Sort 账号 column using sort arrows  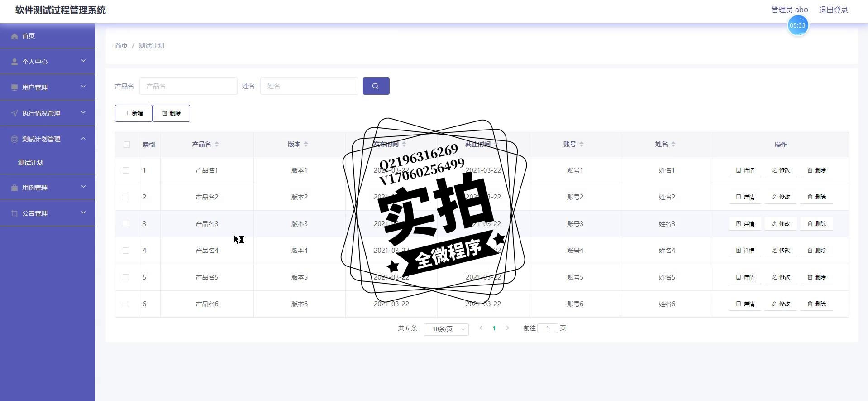tap(582, 144)
